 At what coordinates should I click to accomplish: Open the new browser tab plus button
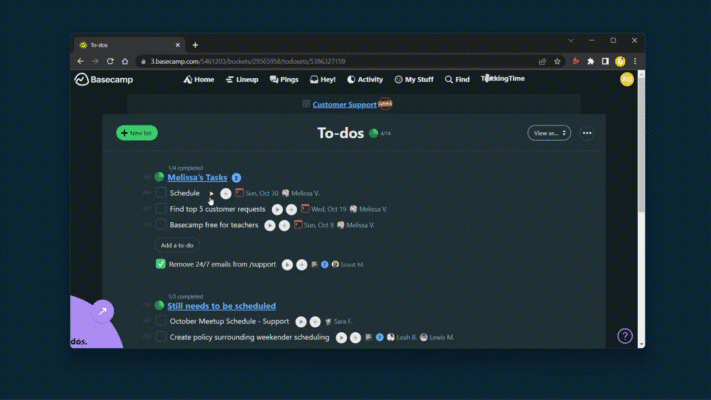(195, 45)
